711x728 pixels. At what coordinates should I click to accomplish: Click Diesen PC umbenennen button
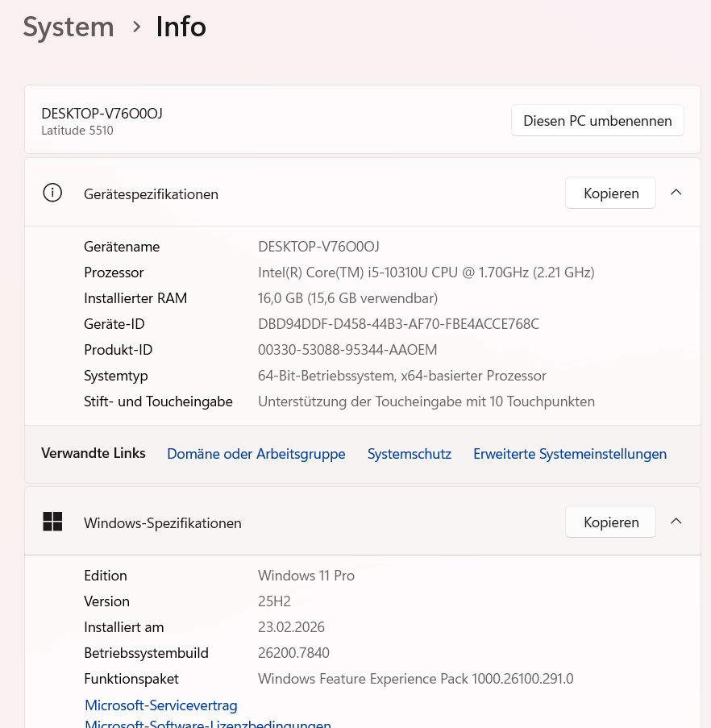coord(597,121)
